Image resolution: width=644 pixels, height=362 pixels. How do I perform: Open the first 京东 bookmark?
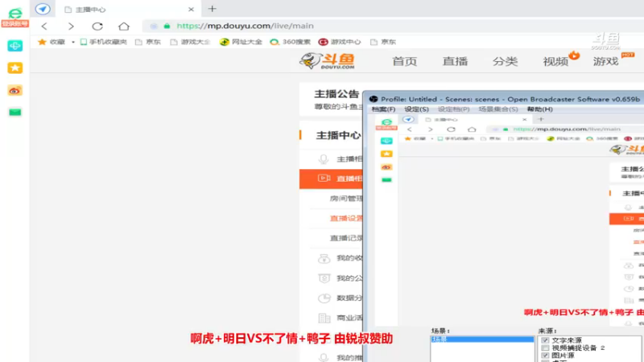[148, 42]
